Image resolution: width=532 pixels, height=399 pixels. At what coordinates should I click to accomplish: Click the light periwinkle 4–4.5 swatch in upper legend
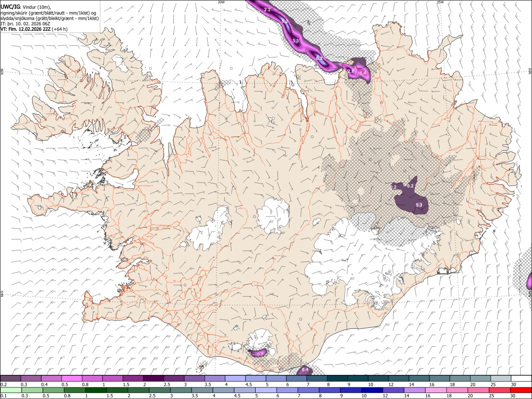coord(235,378)
